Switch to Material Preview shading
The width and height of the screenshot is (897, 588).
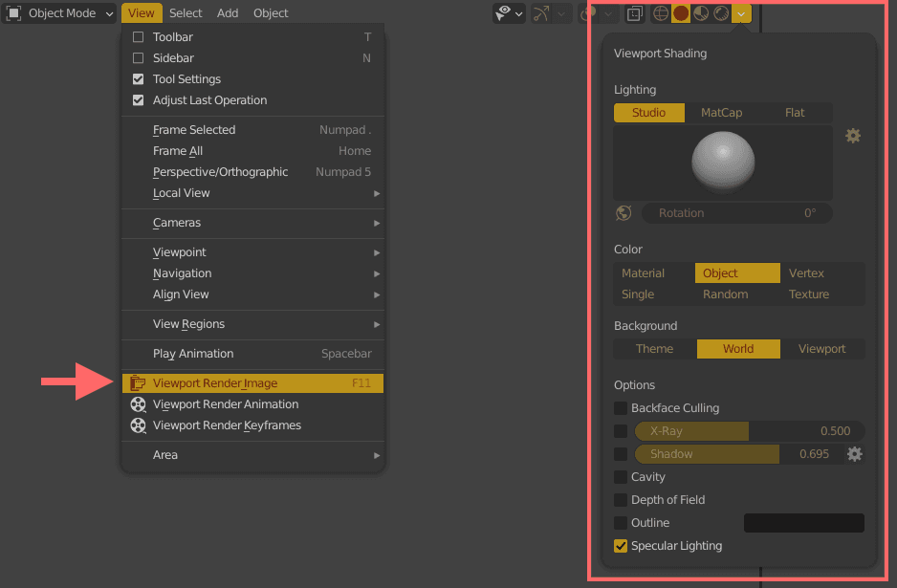tap(701, 13)
